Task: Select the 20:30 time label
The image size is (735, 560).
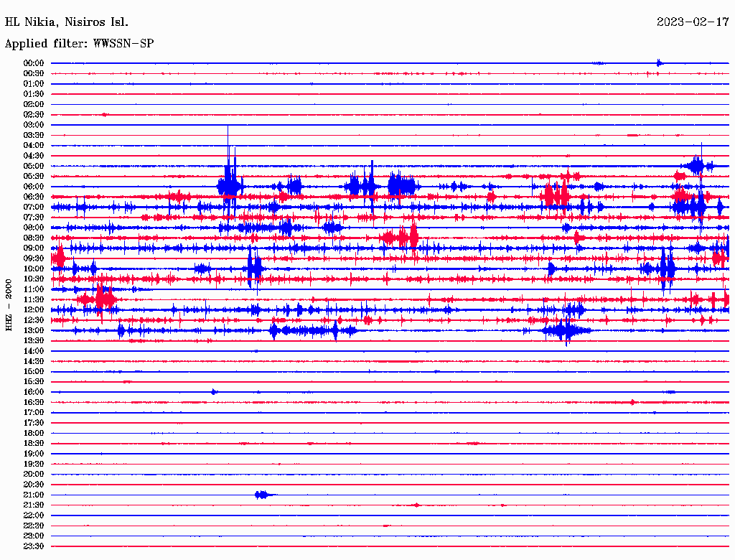Action: (34, 485)
